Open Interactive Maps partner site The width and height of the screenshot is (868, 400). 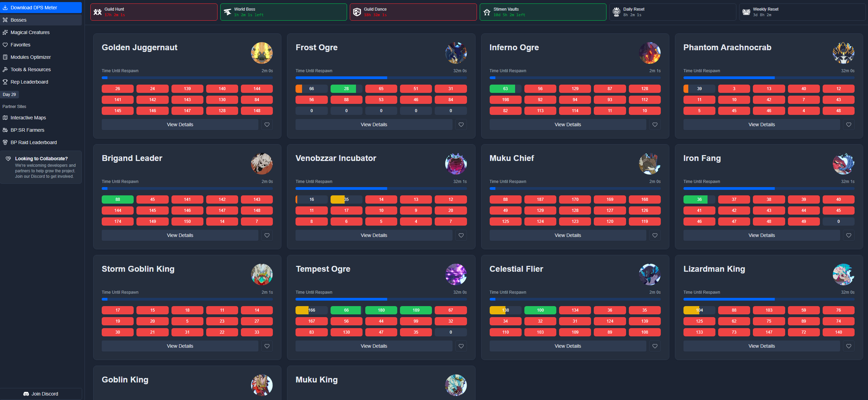point(28,118)
